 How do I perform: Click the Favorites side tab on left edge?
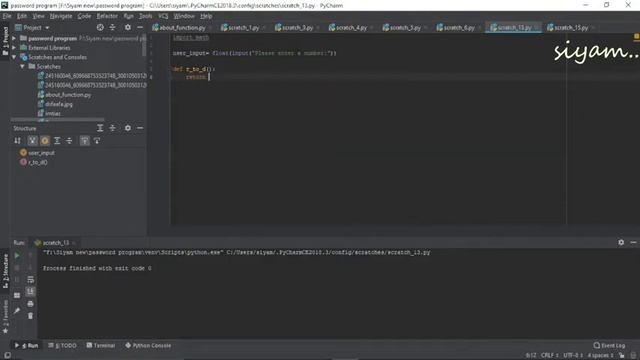coord(5,316)
